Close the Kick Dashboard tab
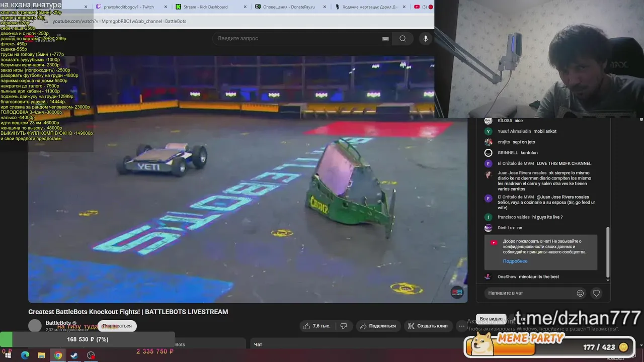 click(246, 7)
